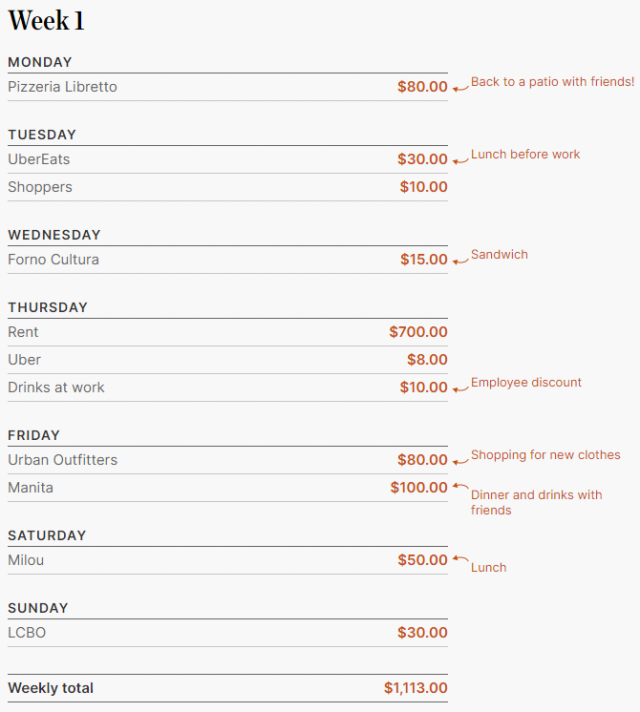Screen dimensions: 640x712
Task: Click the Pizzeria Libretto entry
Action: click(x=62, y=87)
